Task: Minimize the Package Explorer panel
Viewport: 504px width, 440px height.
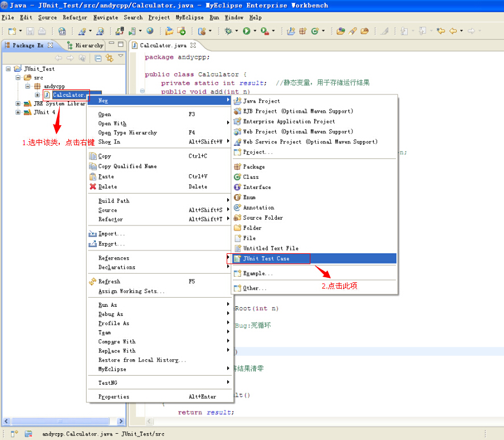Action: (112, 43)
